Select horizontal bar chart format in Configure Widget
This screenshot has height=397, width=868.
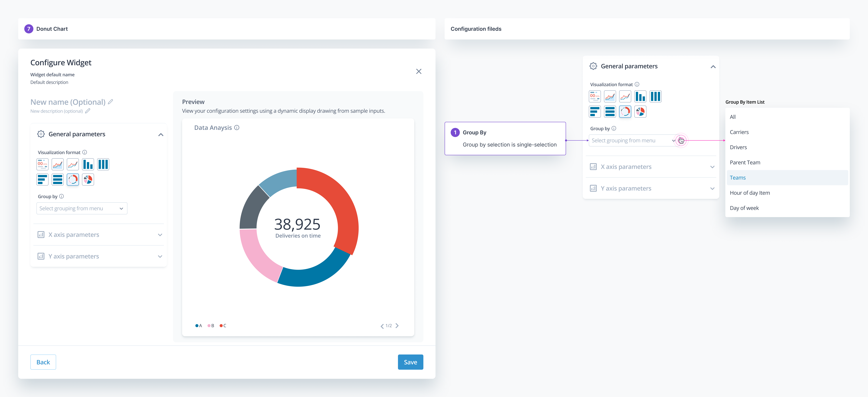tap(42, 180)
